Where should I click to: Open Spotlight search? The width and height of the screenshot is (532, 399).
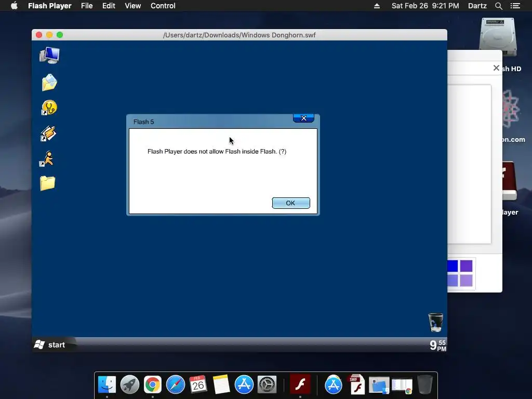tap(498, 6)
